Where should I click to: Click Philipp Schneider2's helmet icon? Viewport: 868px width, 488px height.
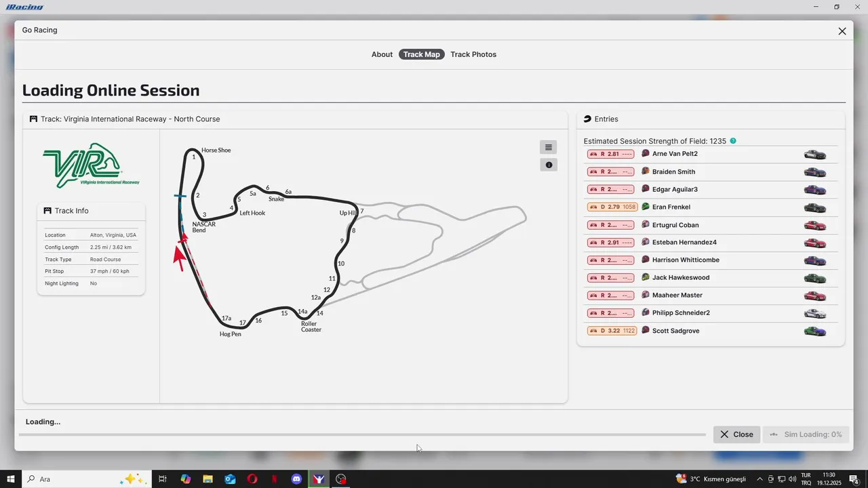coord(646,312)
